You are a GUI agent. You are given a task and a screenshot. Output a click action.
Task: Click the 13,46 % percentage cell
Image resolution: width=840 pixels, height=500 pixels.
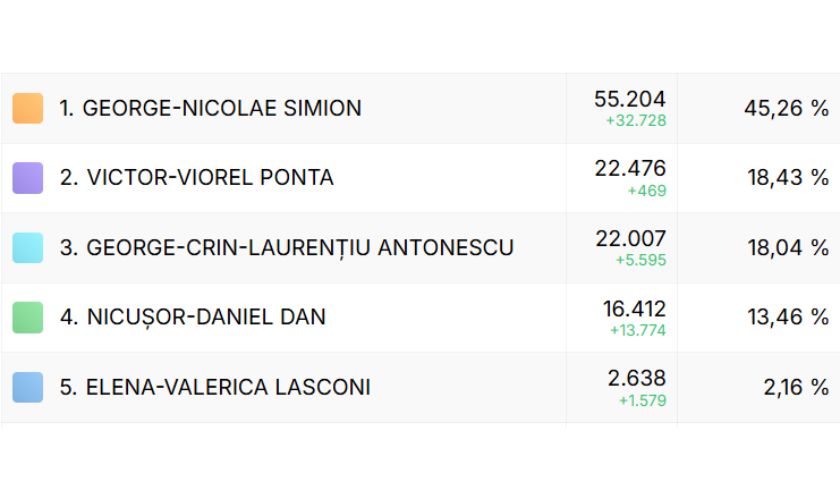point(788,317)
